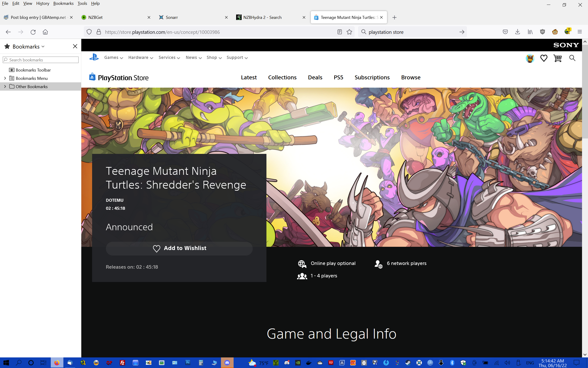The width and height of the screenshot is (588, 368).
Task: Open FileZilla from the taskbar
Action: tap(122, 363)
